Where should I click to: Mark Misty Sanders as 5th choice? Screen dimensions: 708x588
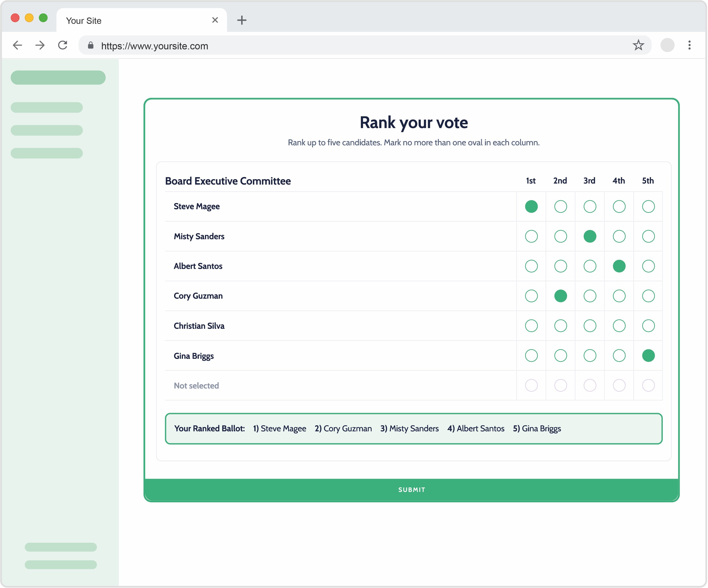pyautogui.click(x=648, y=236)
